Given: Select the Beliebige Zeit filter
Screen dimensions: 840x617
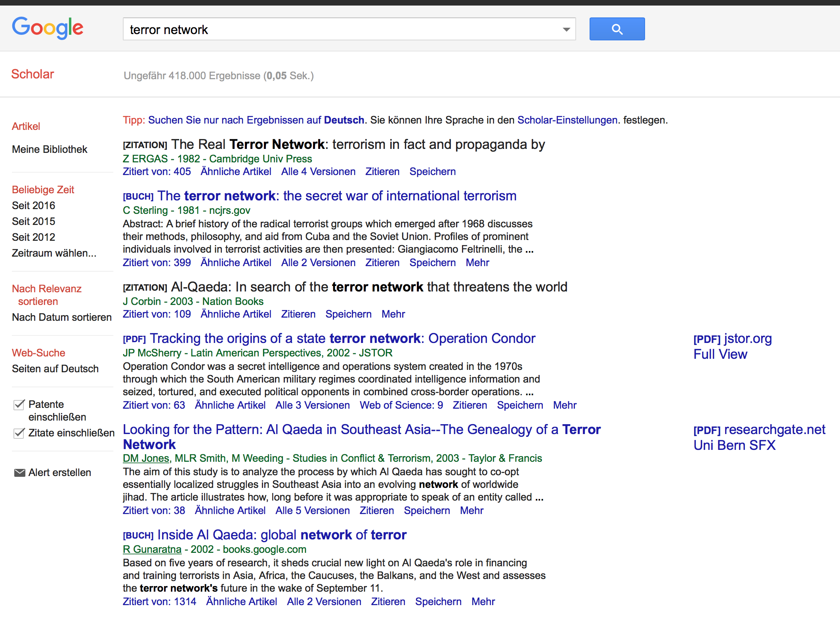Looking at the screenshot, I should pyautogui.click(x=43, y=190).
